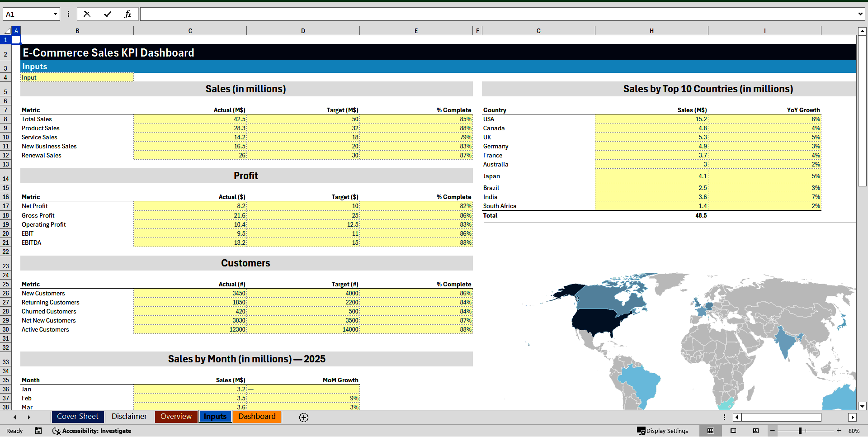Switch to the Dashboard sheet tab
The width and height of the screenshot is (868, 437).
[x=257, y=417]
